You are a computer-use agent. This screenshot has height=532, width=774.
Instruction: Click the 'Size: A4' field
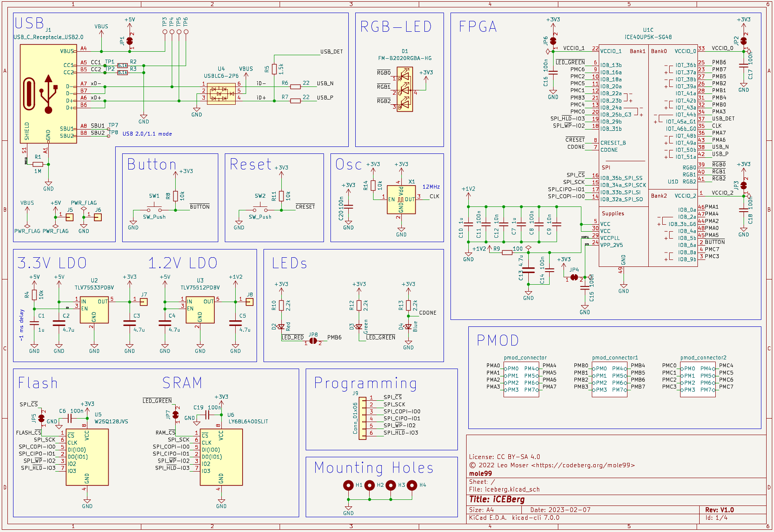[481, 510]
